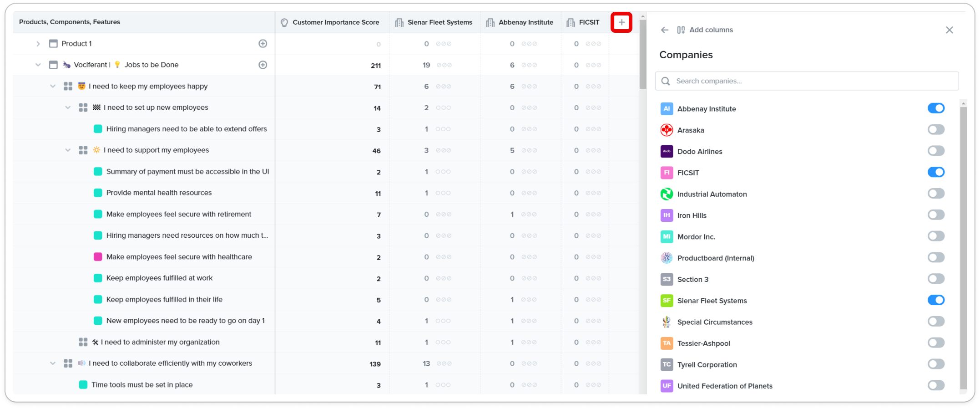Go back using the Add columns arrow
Screen dimensions: 980x409
click(x=665, y=30)
